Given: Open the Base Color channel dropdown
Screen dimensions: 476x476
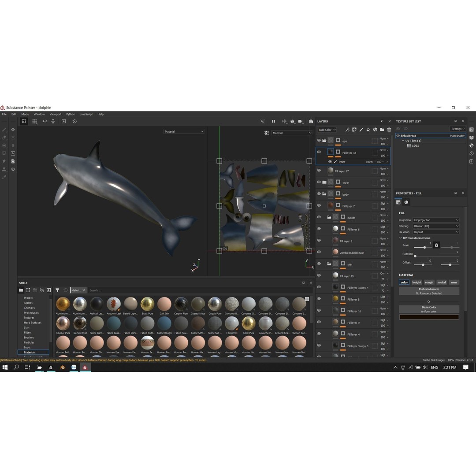Looking at the screenshot, I should pos(327,130).
